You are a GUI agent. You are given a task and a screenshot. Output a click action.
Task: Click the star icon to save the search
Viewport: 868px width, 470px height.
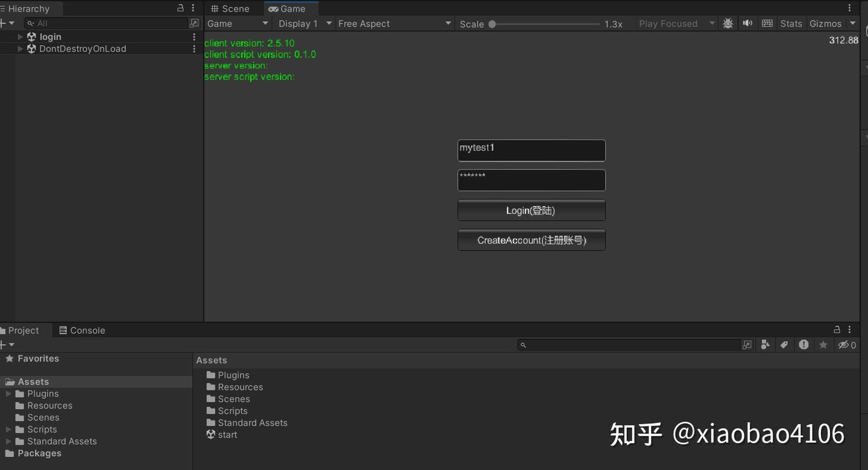[823, 344]
